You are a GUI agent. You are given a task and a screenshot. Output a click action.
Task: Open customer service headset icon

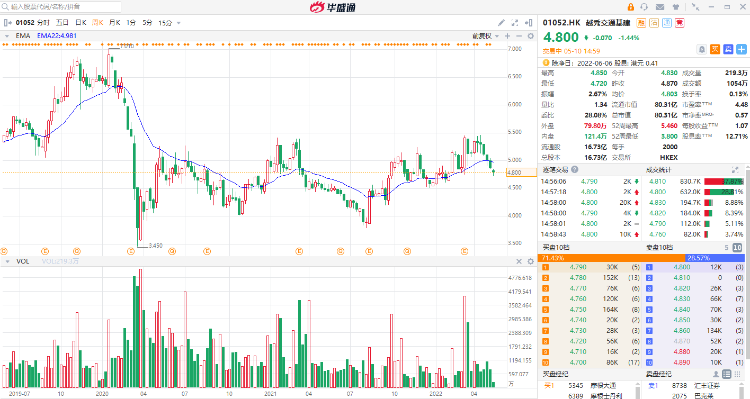(x=644, y=7)
